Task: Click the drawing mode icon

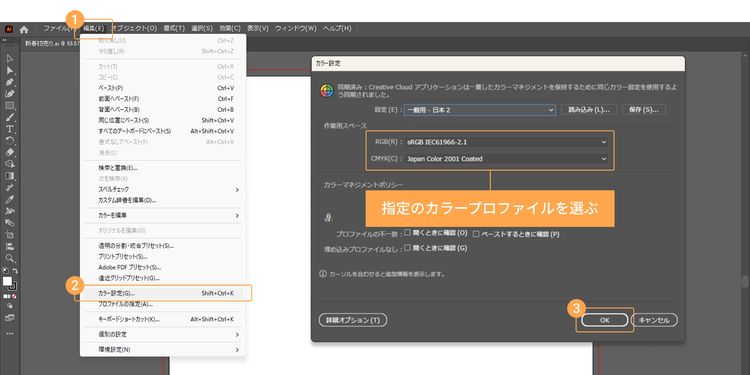Action: tap(10, 306)
